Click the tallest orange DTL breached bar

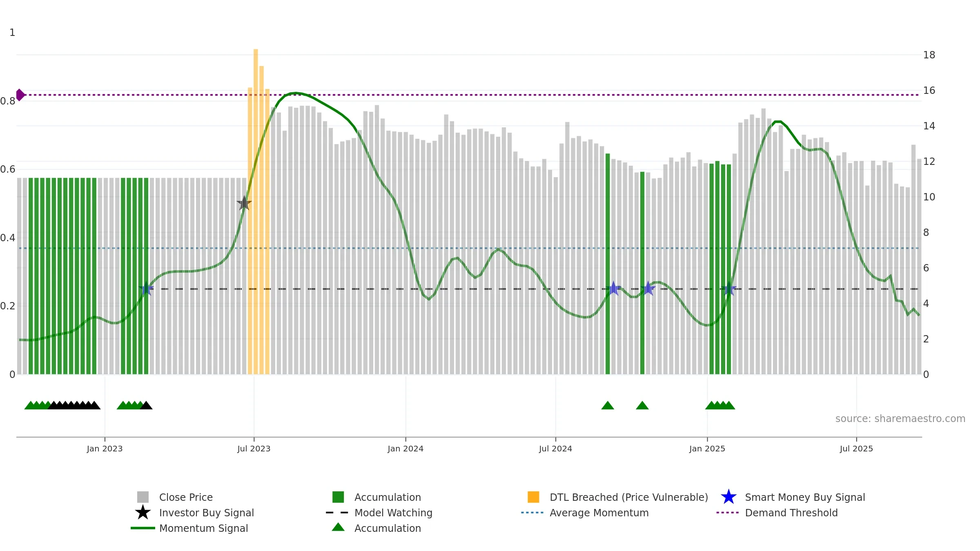point(256,211)
